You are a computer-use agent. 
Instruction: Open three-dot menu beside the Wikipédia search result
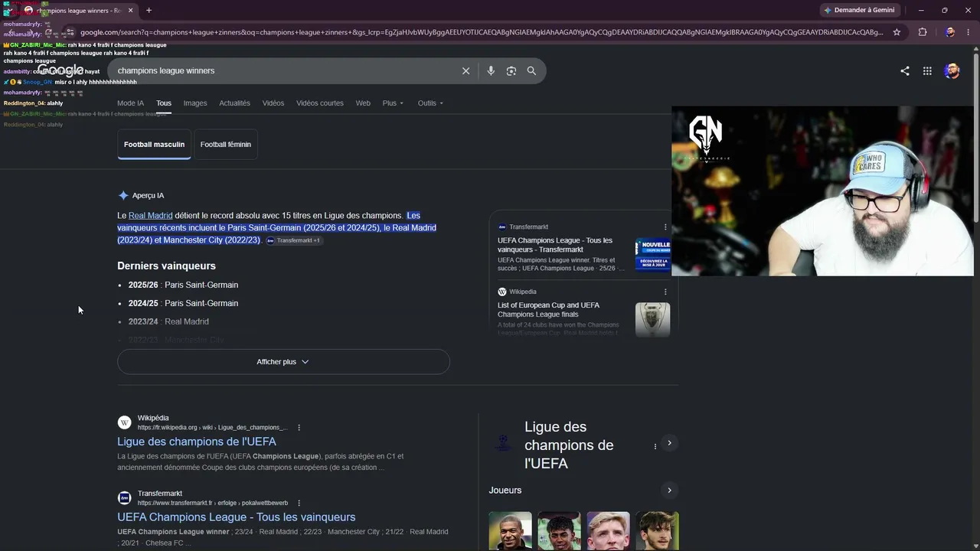coord(299,427)
